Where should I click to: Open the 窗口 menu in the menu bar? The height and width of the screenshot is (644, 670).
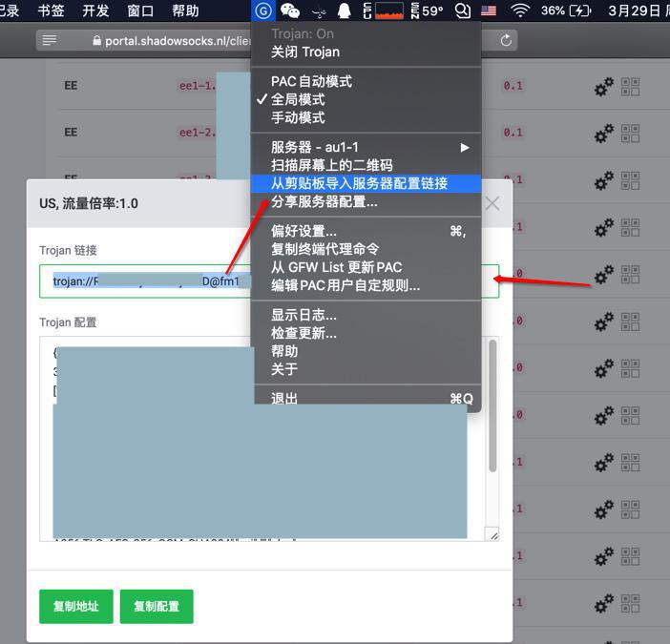coord(140,10)
